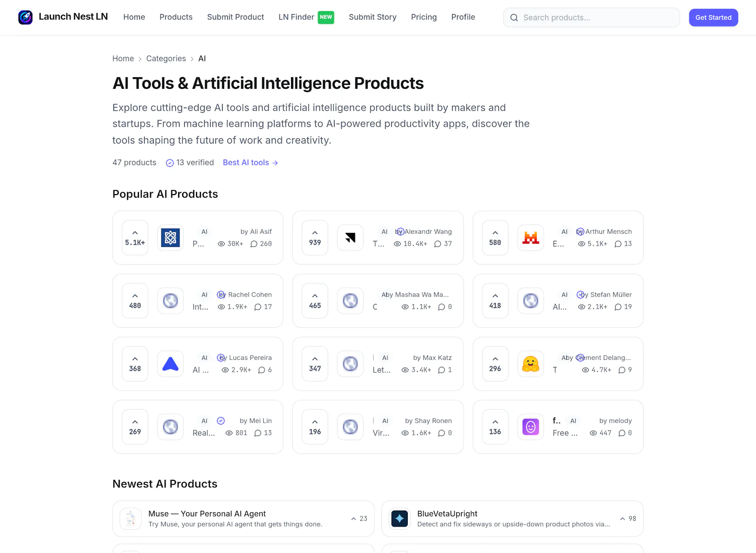756x553 pixels.
Task: Open the BlueVetaUpright product title
Action: 447,514
